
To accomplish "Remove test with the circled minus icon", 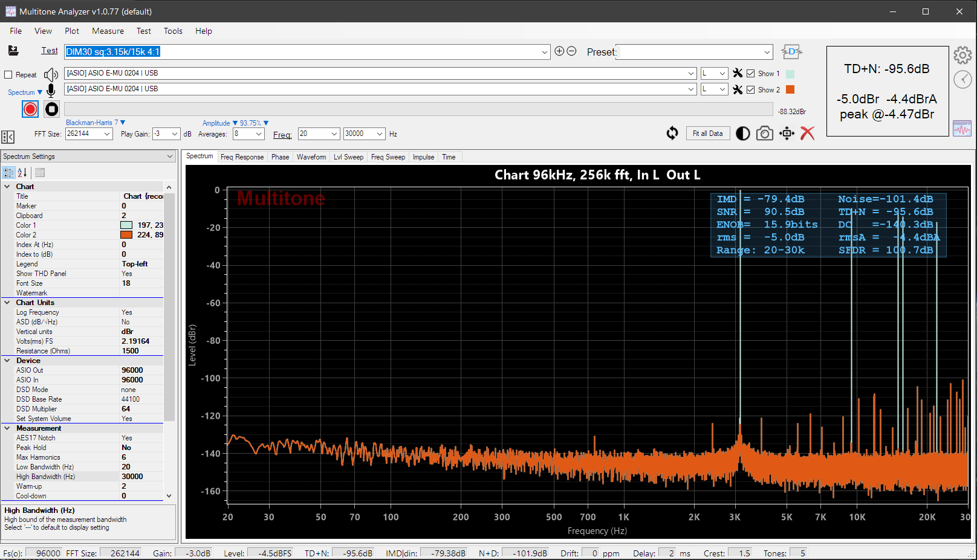I will [571, 51].
